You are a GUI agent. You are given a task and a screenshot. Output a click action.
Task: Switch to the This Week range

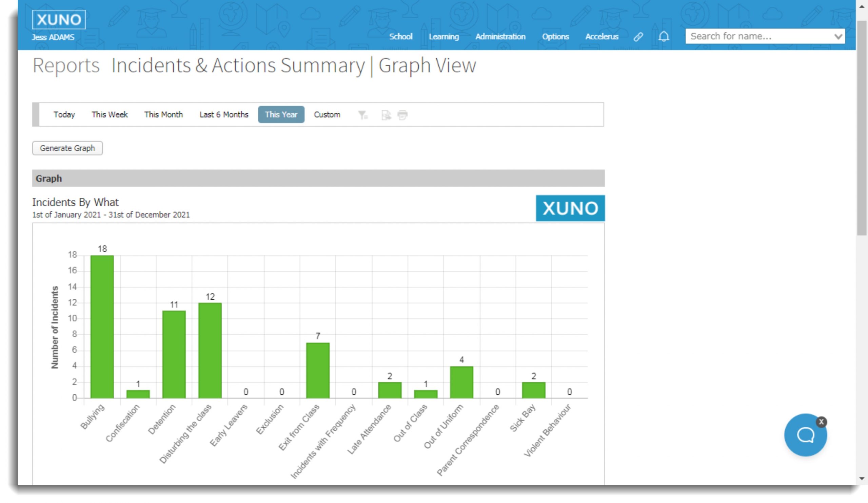(110, 114)
